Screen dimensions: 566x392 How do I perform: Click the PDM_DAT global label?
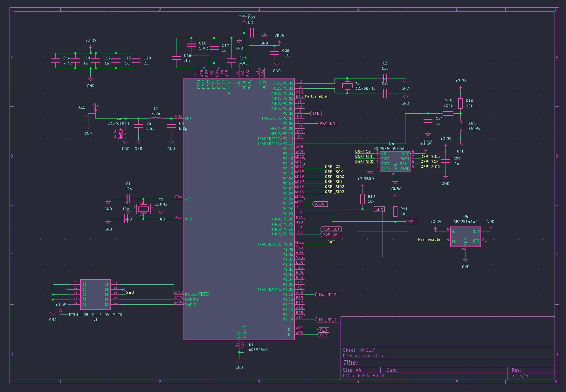(331, 234)
